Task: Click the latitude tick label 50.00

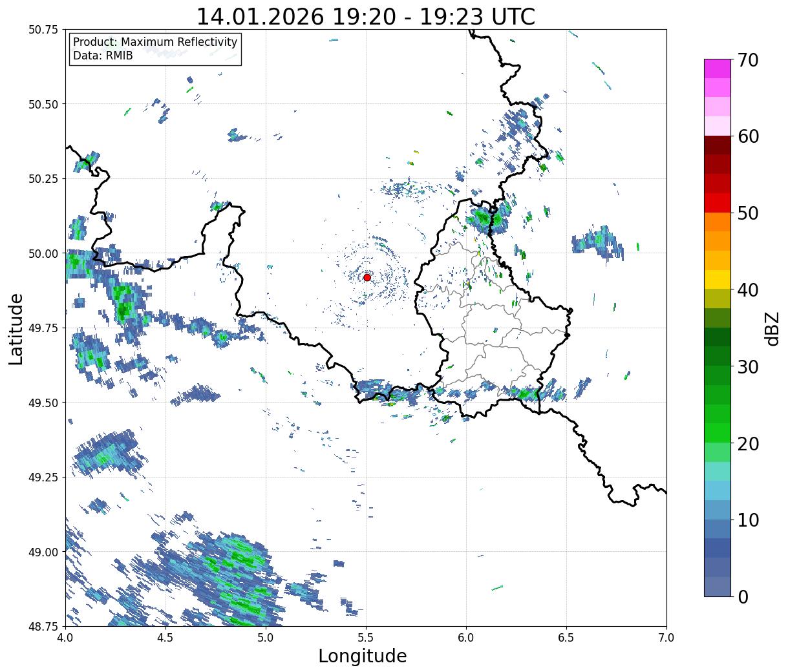Action: tap(43, 253)
